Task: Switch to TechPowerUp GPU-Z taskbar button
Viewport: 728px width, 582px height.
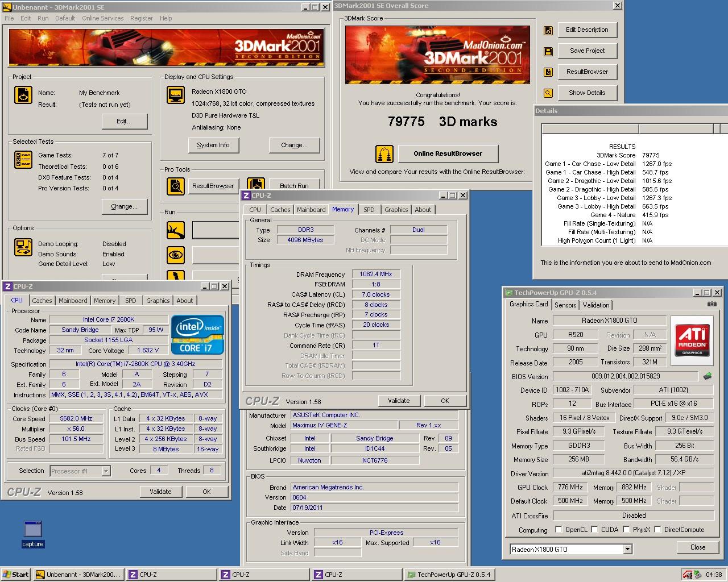Action: [449, 575]
